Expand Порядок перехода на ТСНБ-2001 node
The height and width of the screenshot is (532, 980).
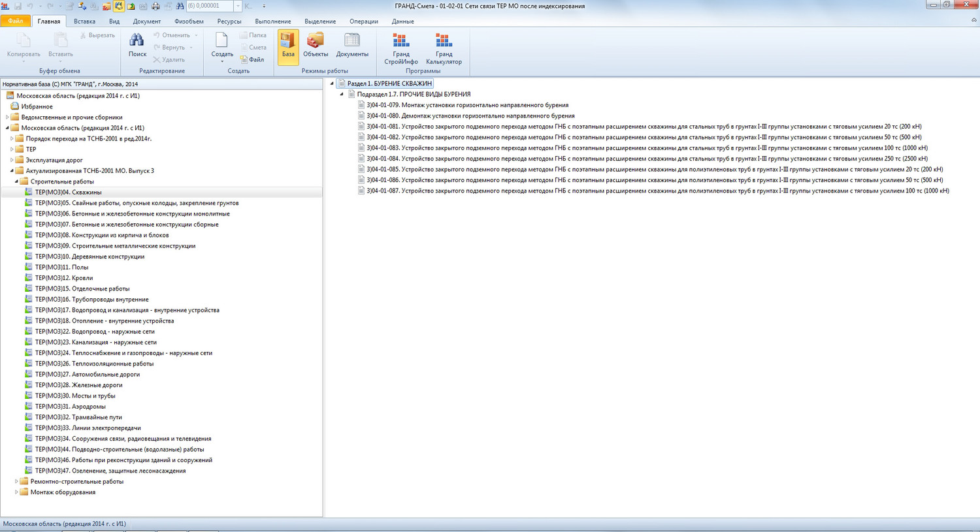click(12, 138)
